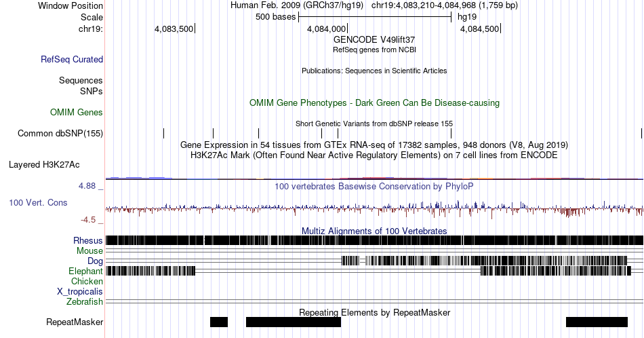The height and width of the screenshot is (338, 644).
Task: Open the OMIM Genes track label
Action: pos(77,112)
